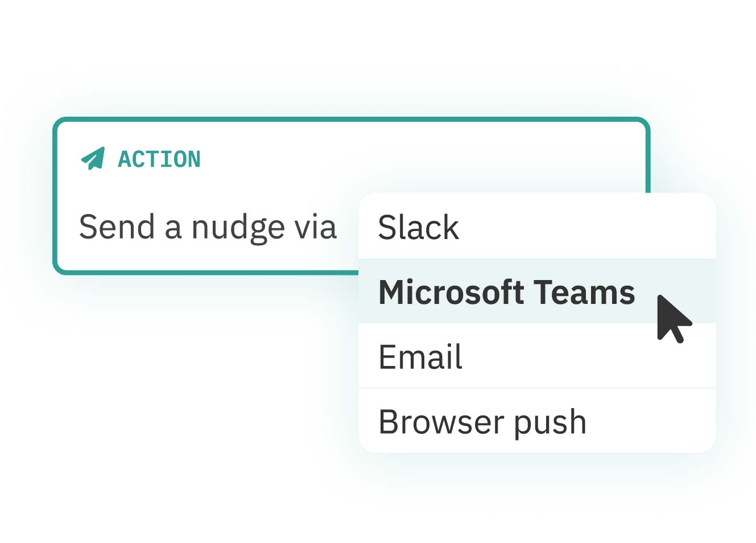Click the first dropdown entry, Slack
Viewport: 756px width, 543px height.
536,227
